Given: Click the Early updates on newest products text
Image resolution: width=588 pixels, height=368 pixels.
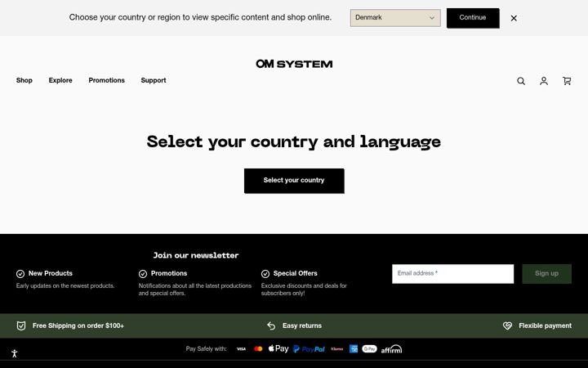Looking at the screenshot, I should [65, 285].
